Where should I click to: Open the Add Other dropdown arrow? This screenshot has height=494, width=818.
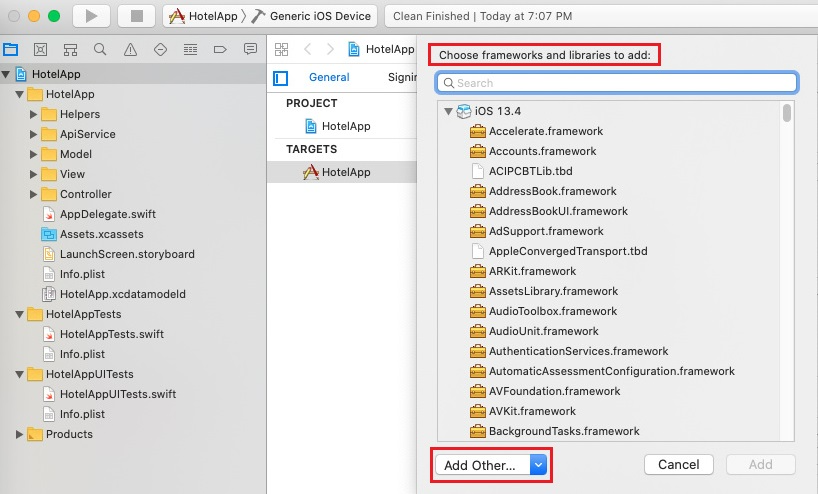click(x=538, y=464)
